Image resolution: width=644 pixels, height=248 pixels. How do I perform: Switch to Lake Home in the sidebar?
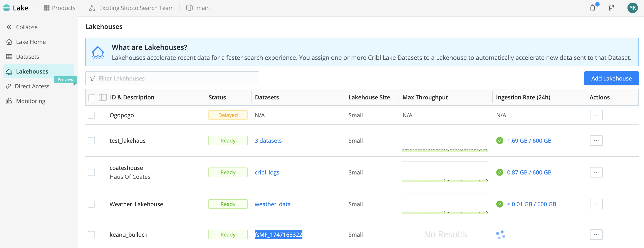pos(30,42)
